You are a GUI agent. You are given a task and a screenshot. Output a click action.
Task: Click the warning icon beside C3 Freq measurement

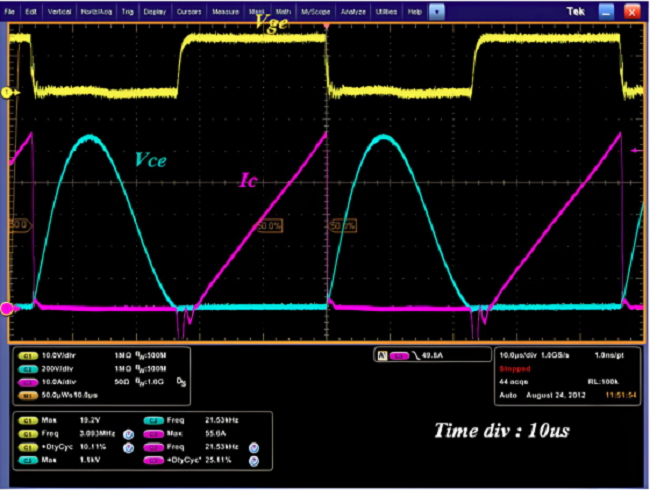tap(254, 448)
